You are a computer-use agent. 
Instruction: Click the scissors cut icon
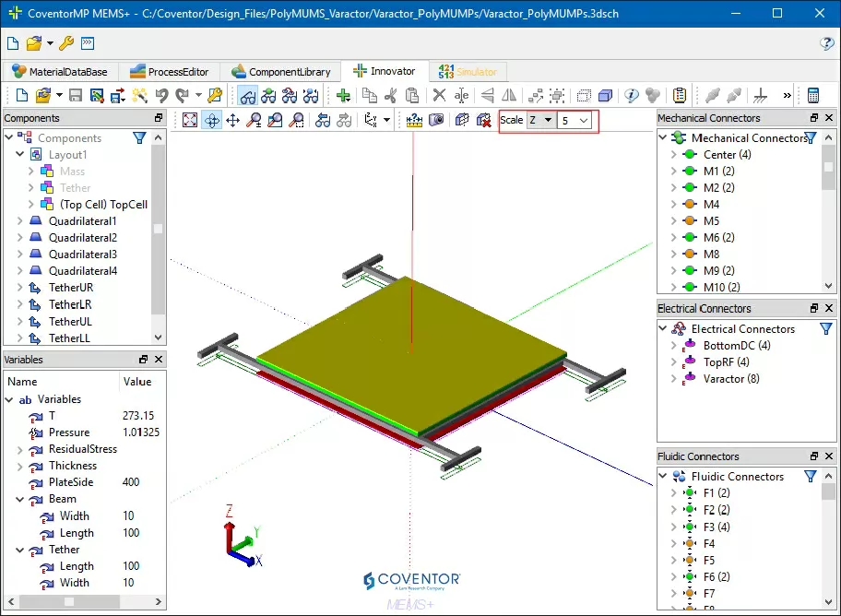point(391,96)
